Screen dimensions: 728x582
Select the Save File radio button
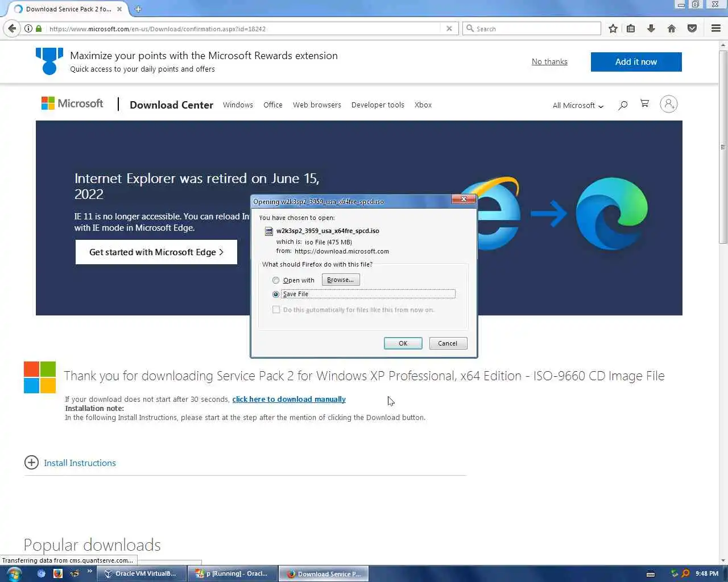tap(276, 294)
